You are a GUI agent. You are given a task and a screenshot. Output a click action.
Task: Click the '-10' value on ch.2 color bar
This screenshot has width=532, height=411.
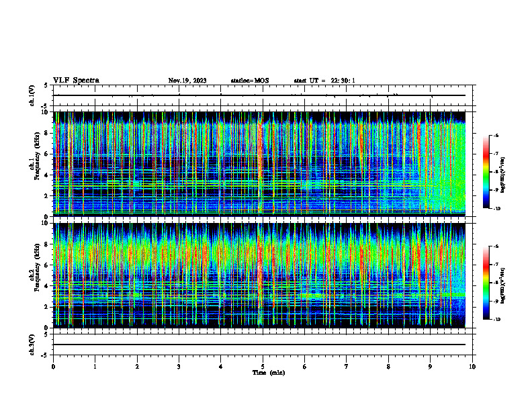pos(496,320)
